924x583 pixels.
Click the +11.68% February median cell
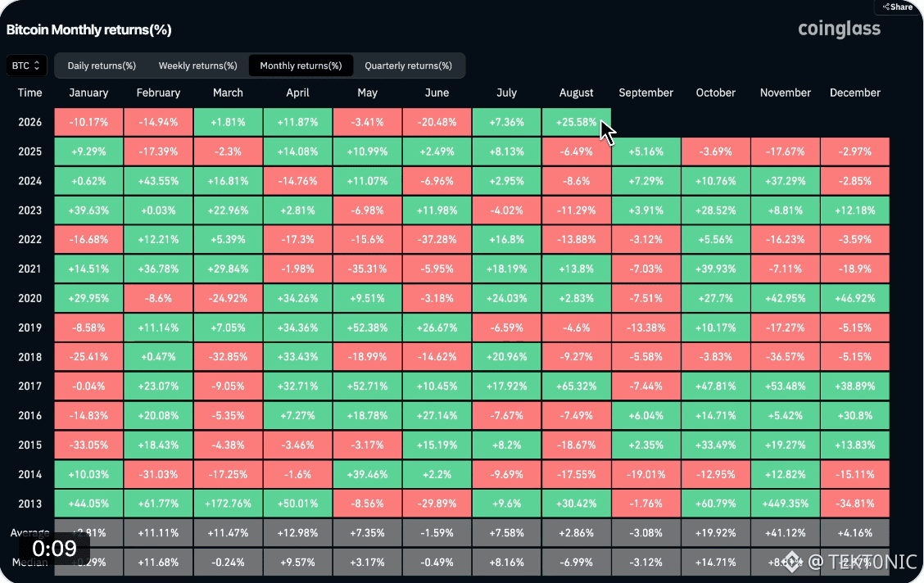158,563
